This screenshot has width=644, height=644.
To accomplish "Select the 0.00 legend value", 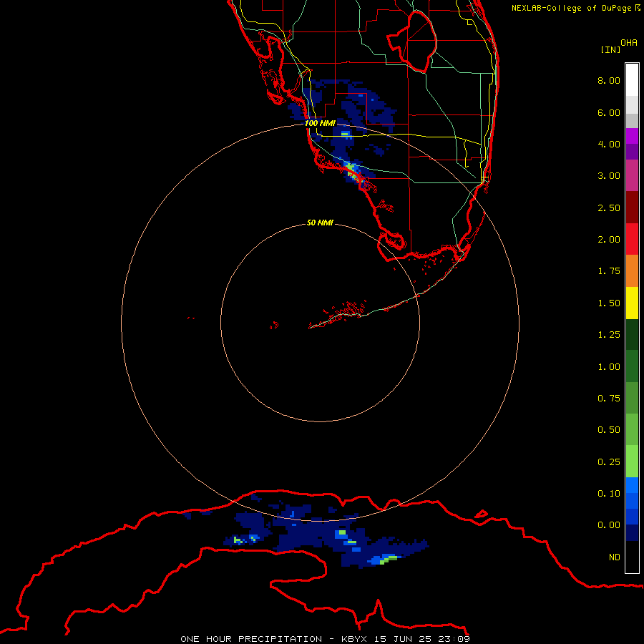I will point(609,525).
